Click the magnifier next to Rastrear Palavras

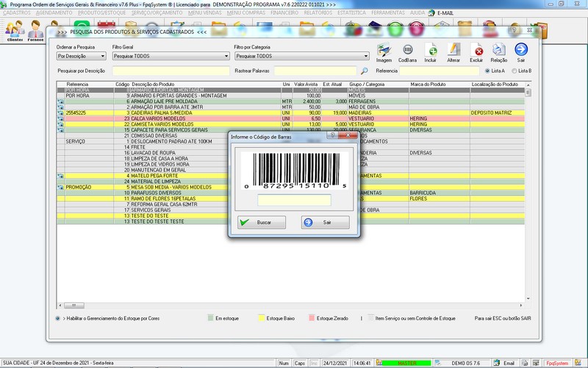(x=364, y=71)
